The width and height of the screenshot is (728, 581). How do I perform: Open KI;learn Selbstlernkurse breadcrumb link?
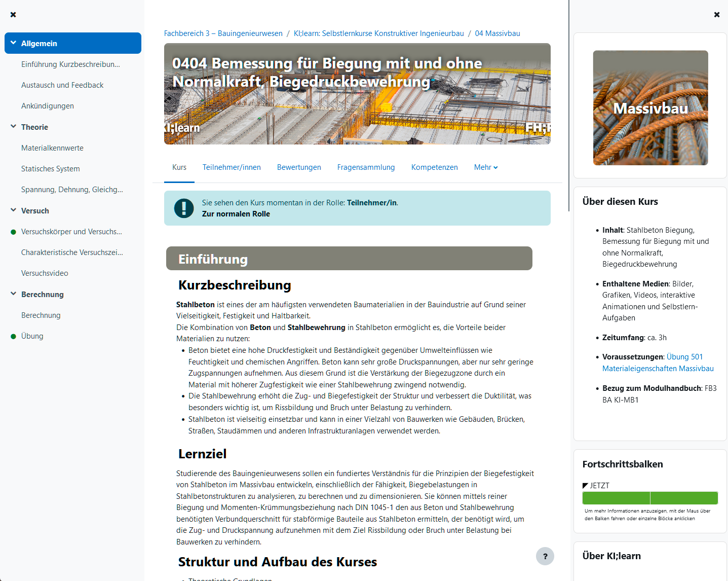coord(379,33)
